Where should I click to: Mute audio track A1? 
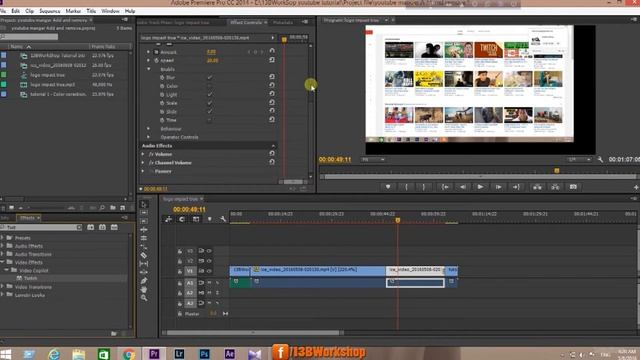click(x=209, y=282)
